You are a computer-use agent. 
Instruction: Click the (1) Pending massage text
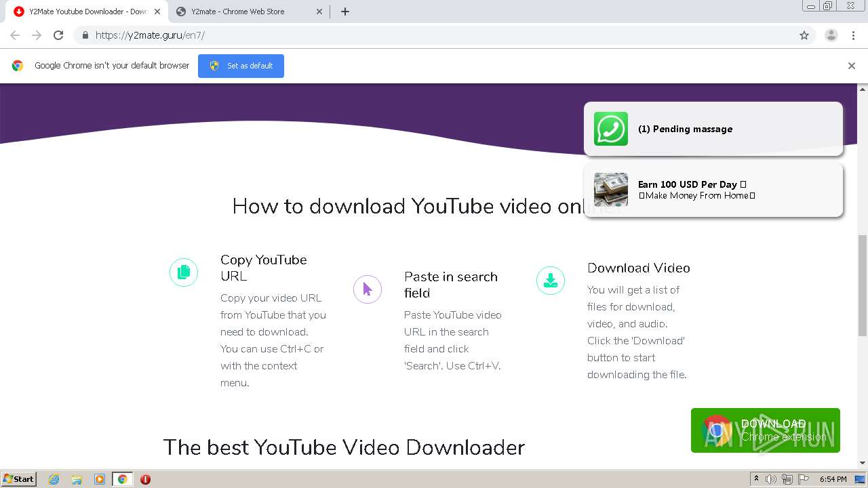685,129
